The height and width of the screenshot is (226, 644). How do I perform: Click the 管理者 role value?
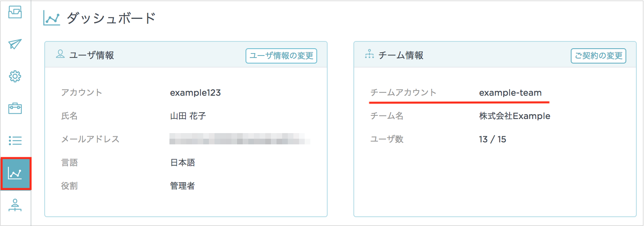[x=182, y=186]
